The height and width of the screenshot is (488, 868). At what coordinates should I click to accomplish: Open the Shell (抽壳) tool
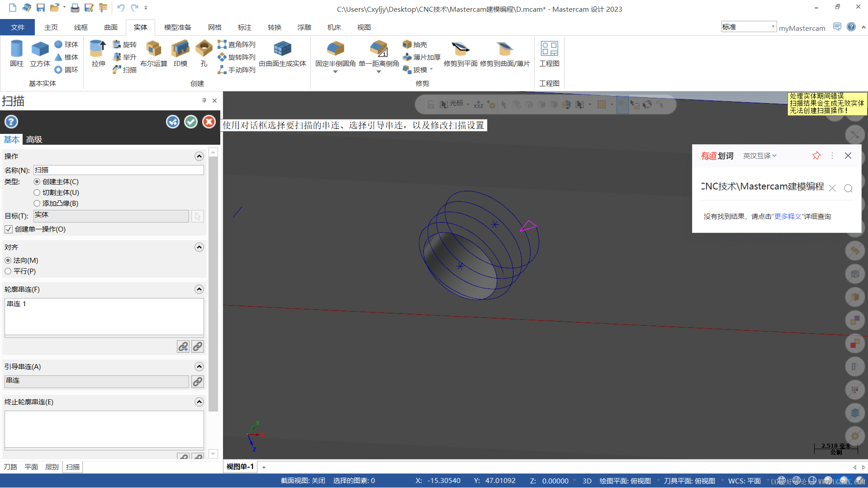[415, 44]
